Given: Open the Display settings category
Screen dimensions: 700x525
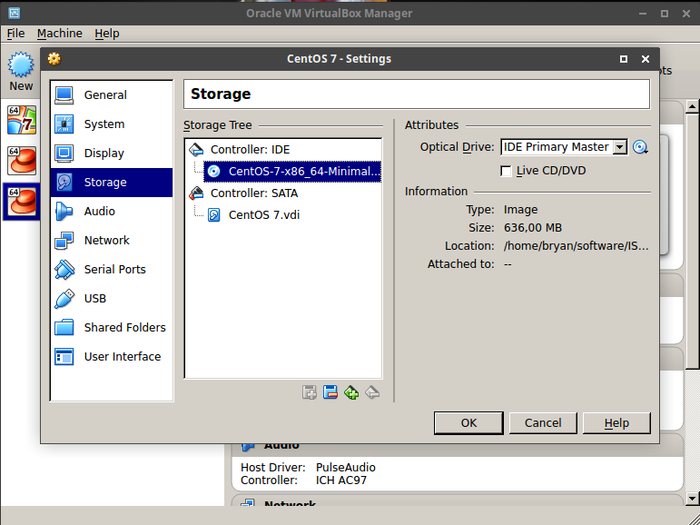Looking at the screenshot, I should 111,153.
